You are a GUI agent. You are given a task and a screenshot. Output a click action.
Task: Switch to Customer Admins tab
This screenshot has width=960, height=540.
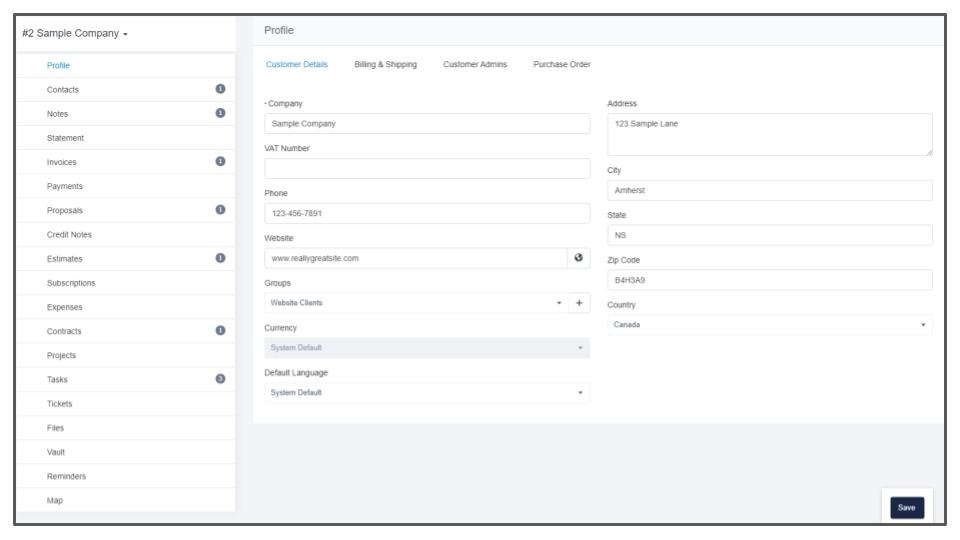coord(475,65)
